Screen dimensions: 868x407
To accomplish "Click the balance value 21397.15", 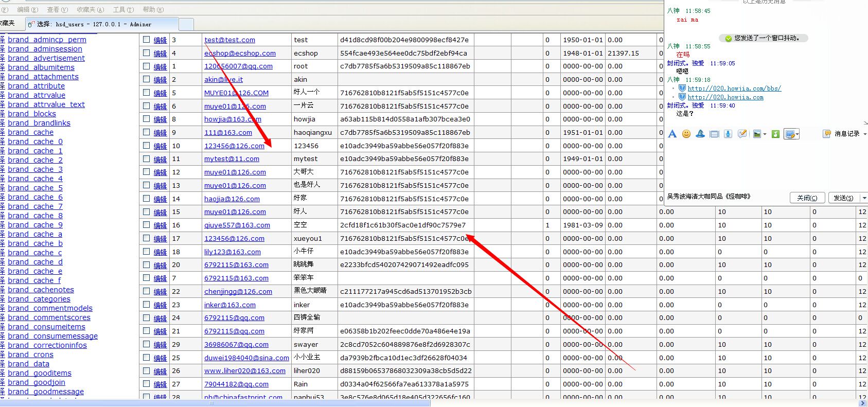I will (x=623, y=53).
